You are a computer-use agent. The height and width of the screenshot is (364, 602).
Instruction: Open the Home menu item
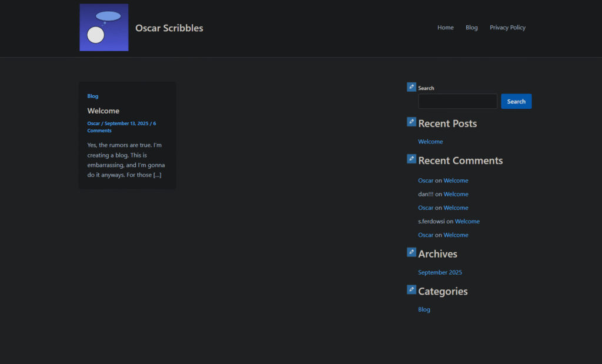click(x=445, y=28)
